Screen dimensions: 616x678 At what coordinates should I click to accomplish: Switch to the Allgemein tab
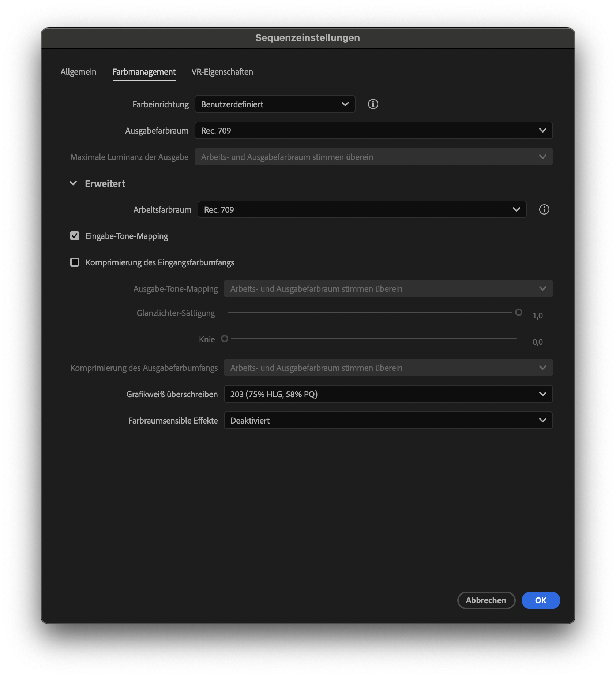(x=78, y=72)
